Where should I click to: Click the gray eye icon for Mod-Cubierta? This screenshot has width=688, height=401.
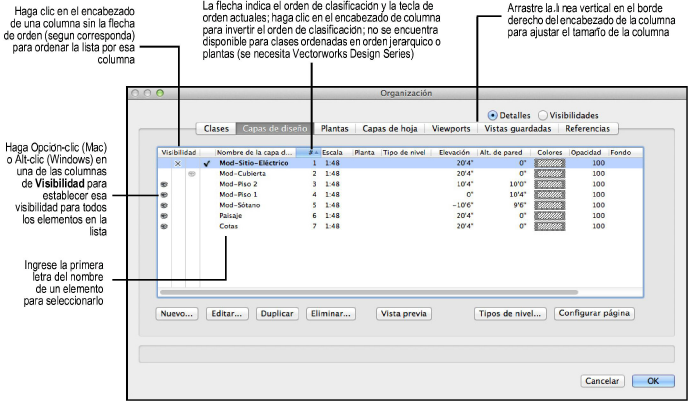click(192, 174)
